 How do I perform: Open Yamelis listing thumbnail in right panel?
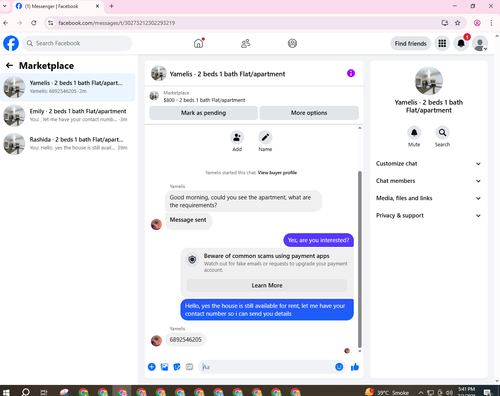point(429,81)
